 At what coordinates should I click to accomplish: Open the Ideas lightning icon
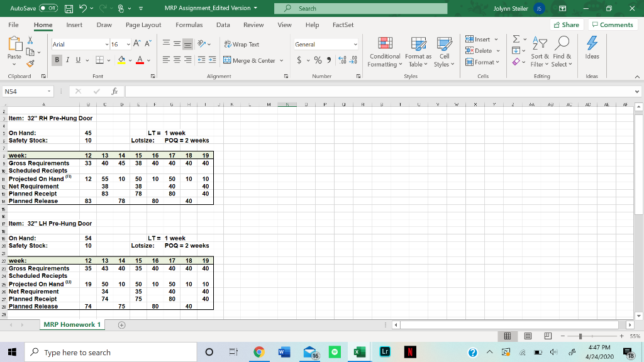pos(592,48)
